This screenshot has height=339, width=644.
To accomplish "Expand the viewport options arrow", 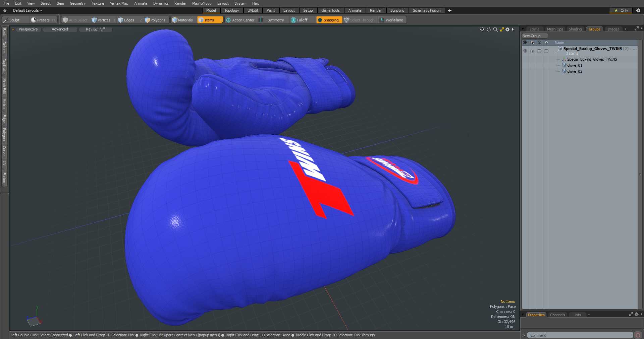I will tap(513, 29).
